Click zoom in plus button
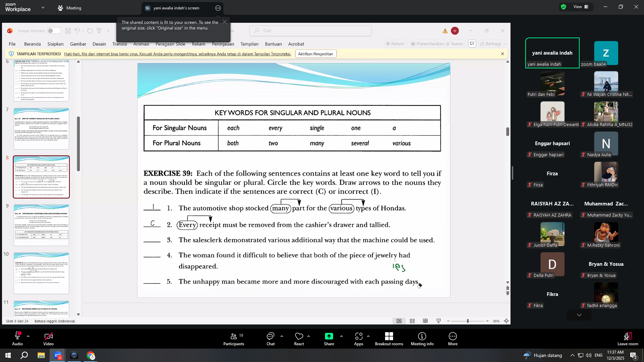 487,321
